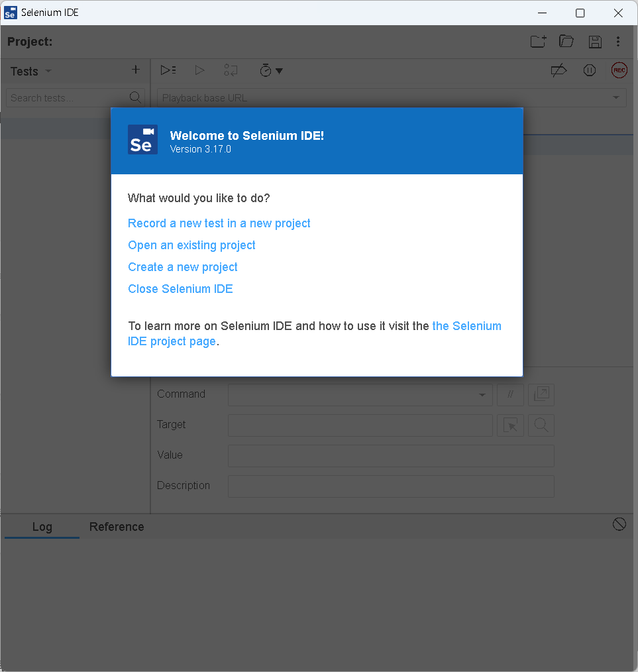Click Open an existing project link
This screenshot has width=638, height=672.
click(191, 245)
